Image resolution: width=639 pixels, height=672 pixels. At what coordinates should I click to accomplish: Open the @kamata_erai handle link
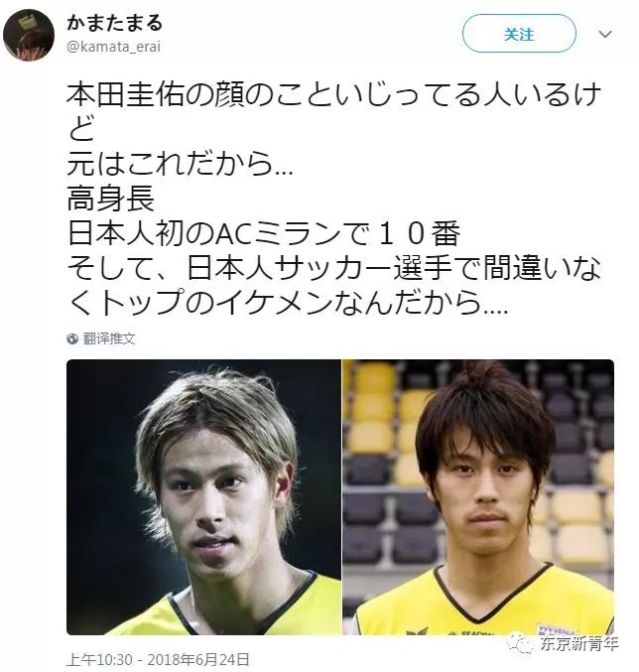(113, 47)
